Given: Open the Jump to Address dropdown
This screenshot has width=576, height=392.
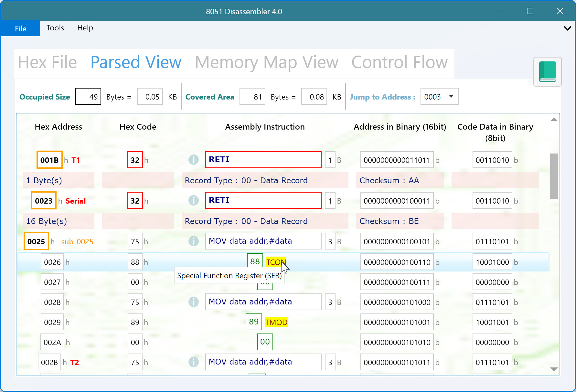Looking at the screenshot, I should (x=451, y=97).
